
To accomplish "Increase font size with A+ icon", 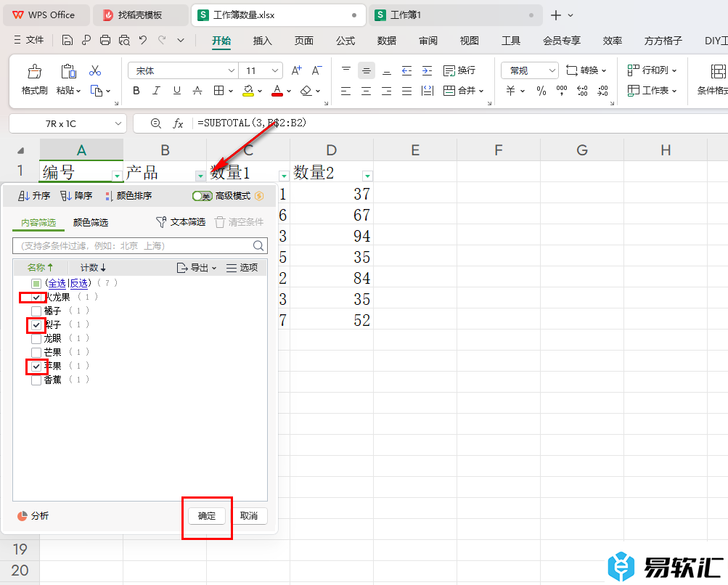I will 296,70.
